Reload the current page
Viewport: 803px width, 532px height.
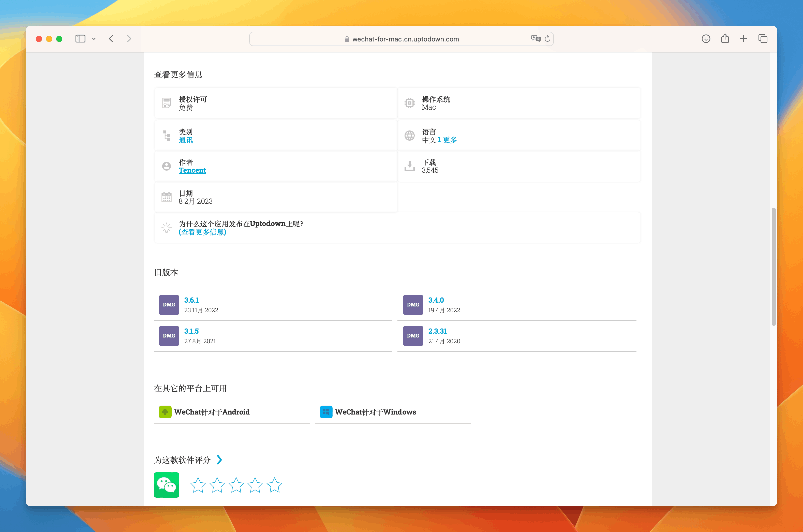click(548, 39)
